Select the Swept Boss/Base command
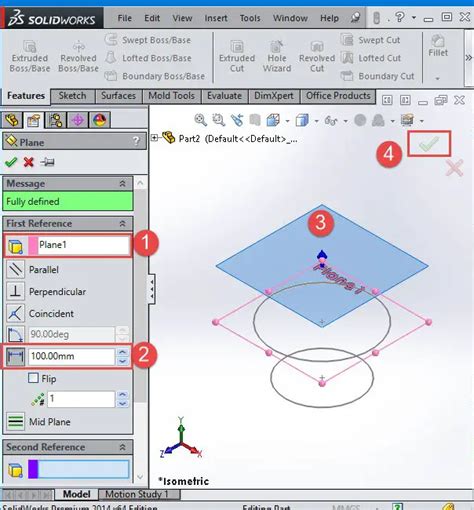Image resolution: width=474 pixels, height=510 pixels. click(x=148, y=40)
